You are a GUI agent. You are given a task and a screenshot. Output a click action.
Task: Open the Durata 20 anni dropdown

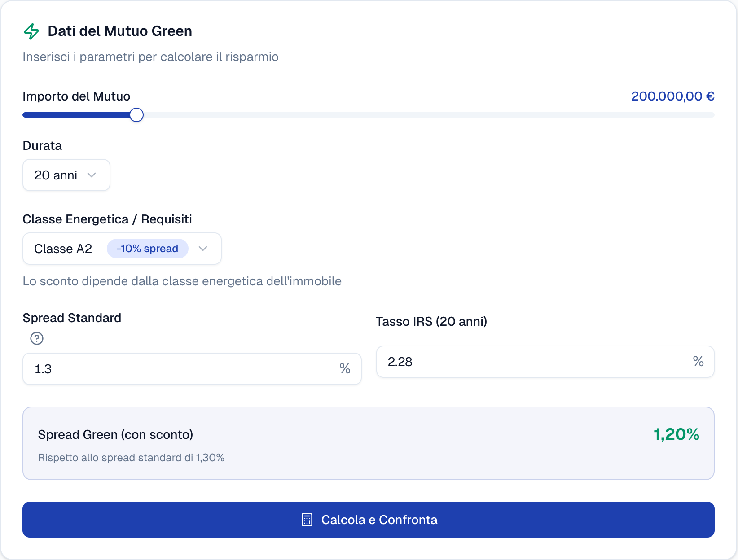click(x=66, y=175)
